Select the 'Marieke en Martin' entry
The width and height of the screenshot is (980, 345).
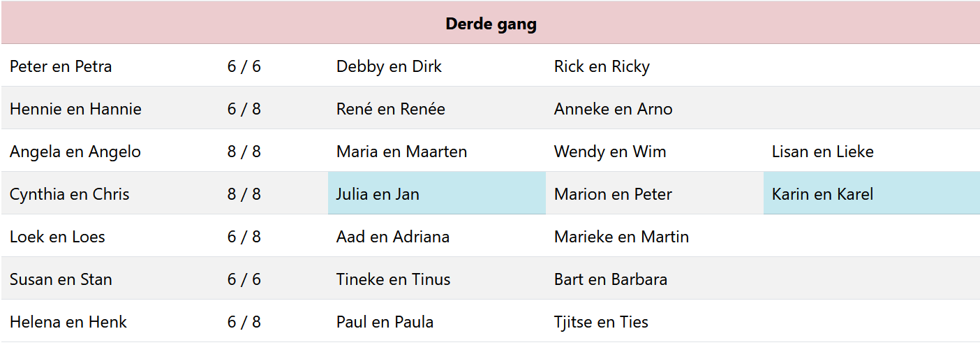[621, 237]
